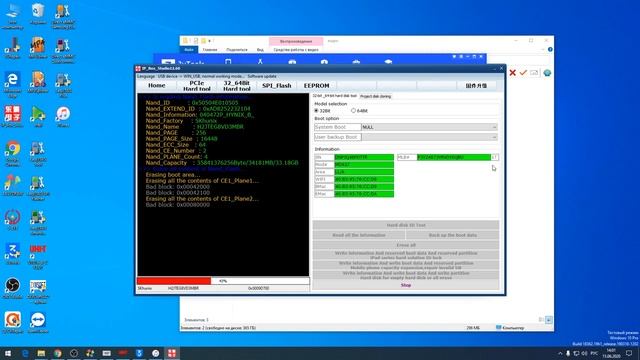The image size is (640, 360).
Task: Open the MPA desktop shortcut
Action: (38, 48)
